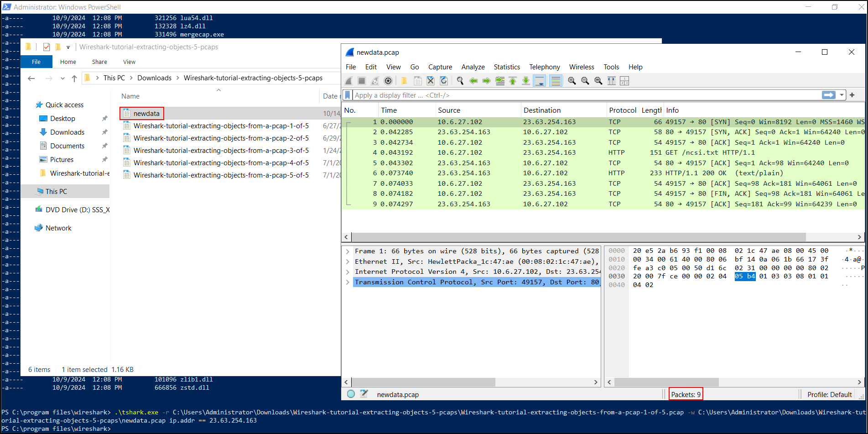Open the Statistics menu
Viewport: 868px width, 434px height.
[507, 67]
